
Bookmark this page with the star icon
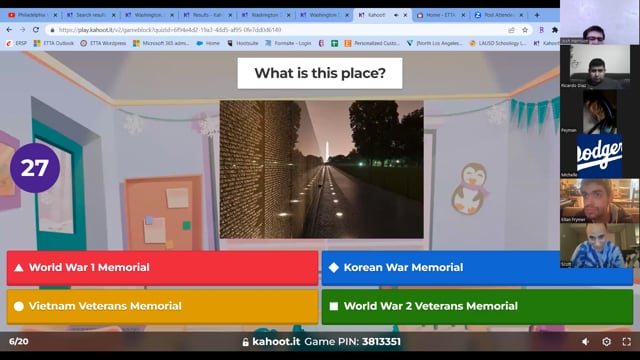coord(525,30)
